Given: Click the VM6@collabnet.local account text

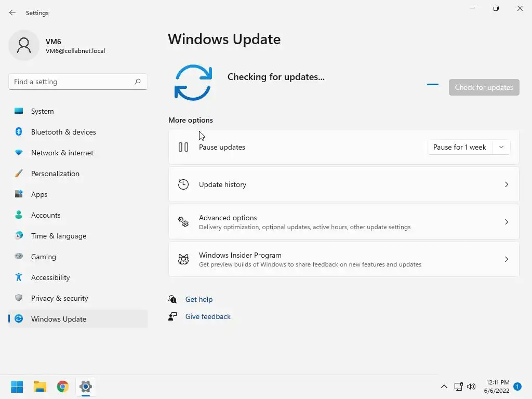Looking at the screenshot, I should (x=75, y=51).
